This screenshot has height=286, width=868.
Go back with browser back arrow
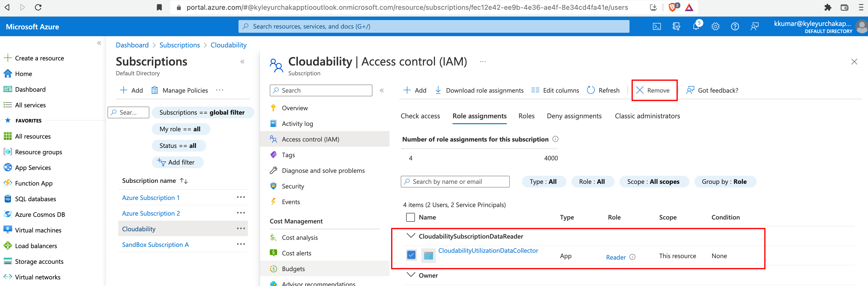coord(7,7)
